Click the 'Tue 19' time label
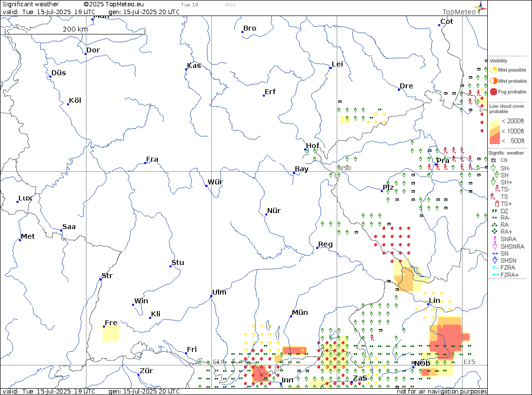The image size is (532, 395). (189, 5)
